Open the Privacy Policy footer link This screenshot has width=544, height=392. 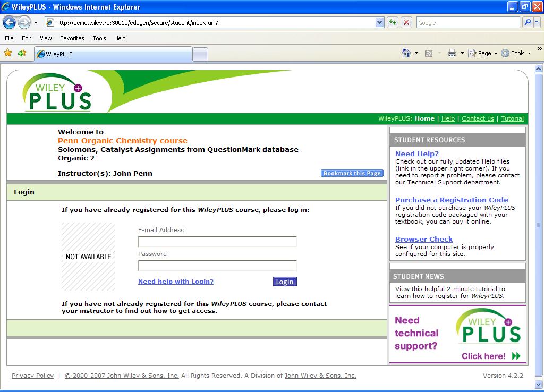click(x=32, y=376)
